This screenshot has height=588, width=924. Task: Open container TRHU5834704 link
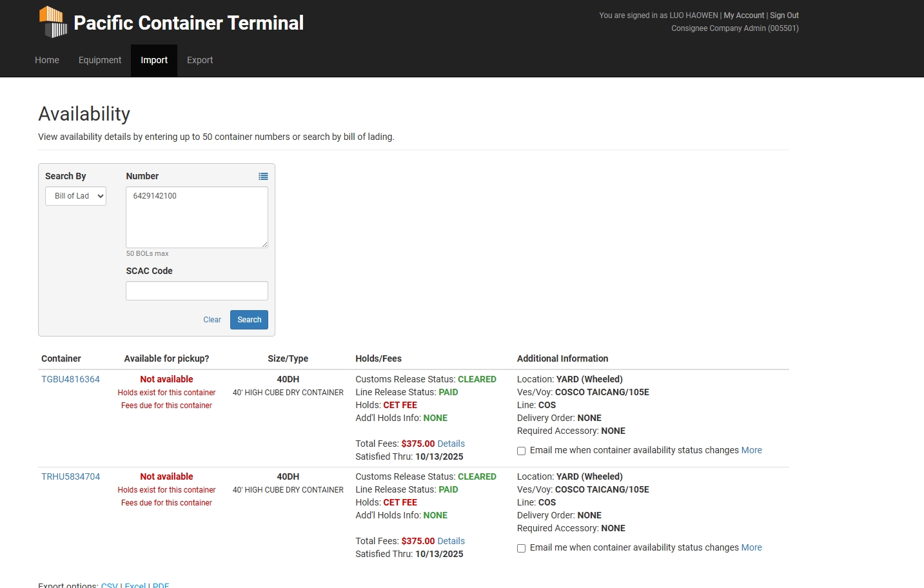click(x=71, y=476)
